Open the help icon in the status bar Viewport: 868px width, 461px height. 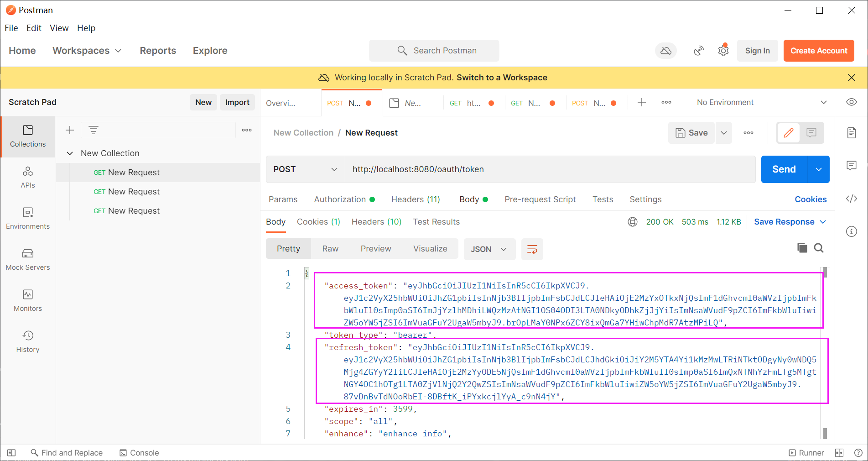[858, 453]
